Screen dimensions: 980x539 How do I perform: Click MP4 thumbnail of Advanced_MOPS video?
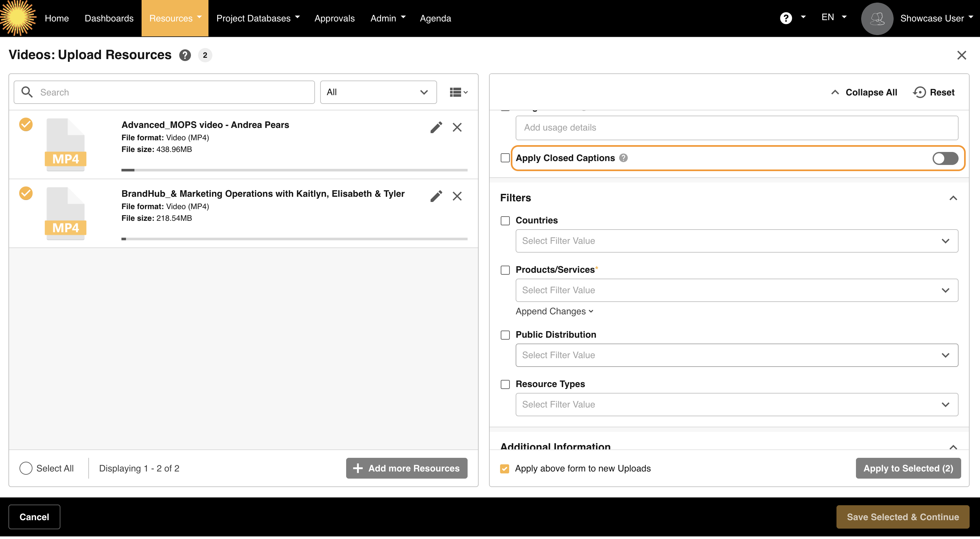pyautogui.click(x=66, y=144)
